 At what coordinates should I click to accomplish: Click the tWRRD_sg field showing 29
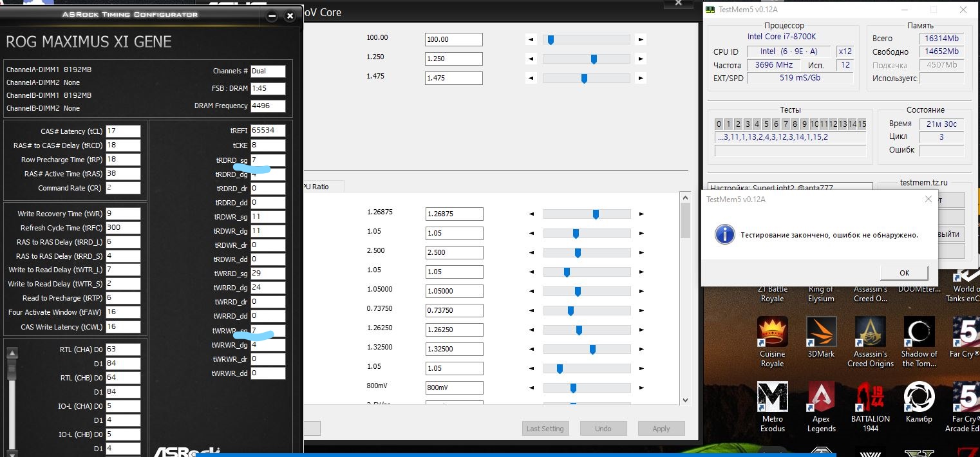(268, 274)
